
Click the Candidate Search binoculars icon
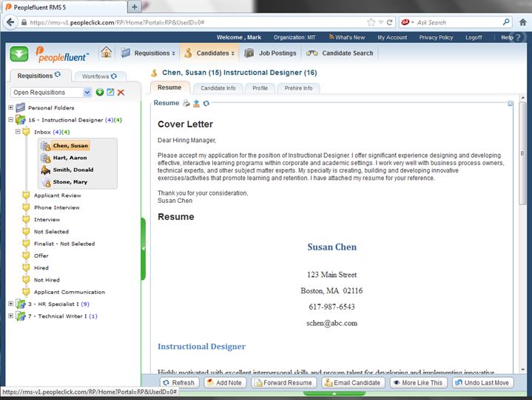pos(312,53)
